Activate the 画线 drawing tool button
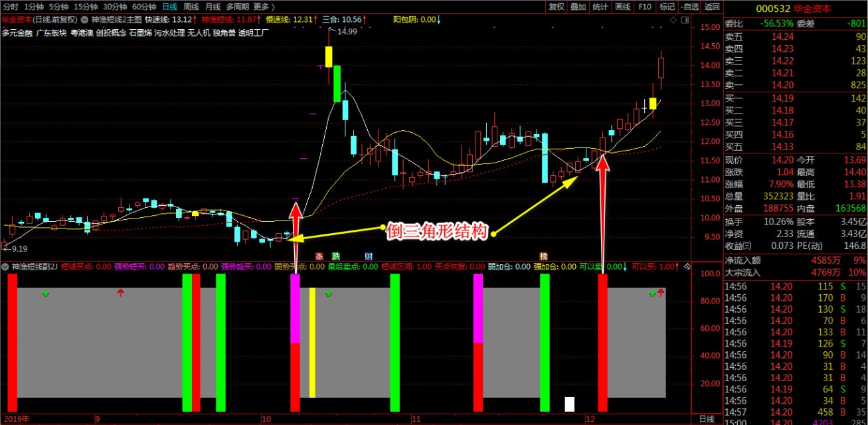Screen dimensions: 868x425 click(x=622, y=7)
